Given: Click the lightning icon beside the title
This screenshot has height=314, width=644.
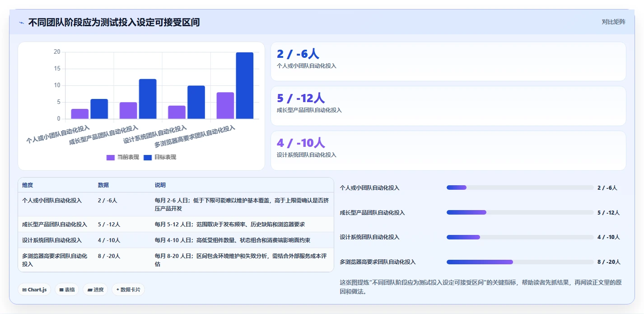Looking at the screenshot, I should click(x=21, y=23).
